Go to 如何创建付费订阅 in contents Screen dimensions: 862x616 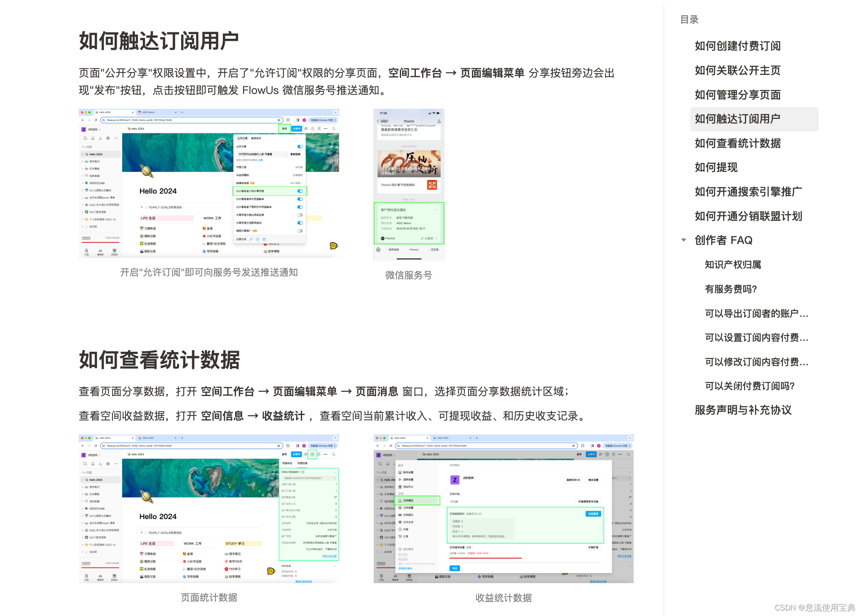(x=737, y=46)
